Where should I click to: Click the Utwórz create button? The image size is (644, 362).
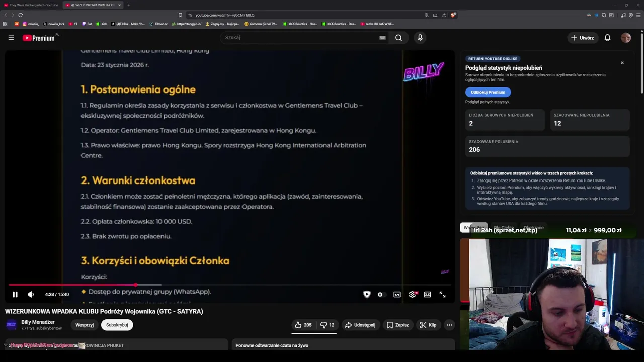(x=582, y=38)
